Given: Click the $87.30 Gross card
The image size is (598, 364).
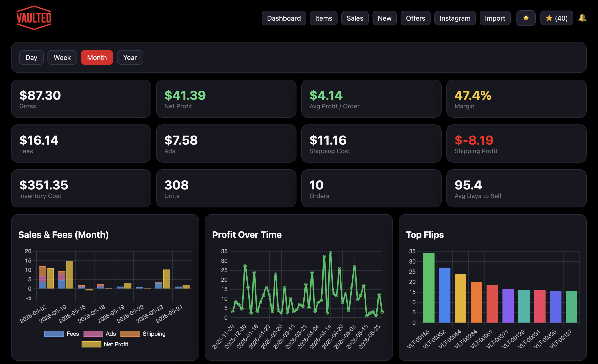Looking at the screenshot, I should [x=81, y=99].
